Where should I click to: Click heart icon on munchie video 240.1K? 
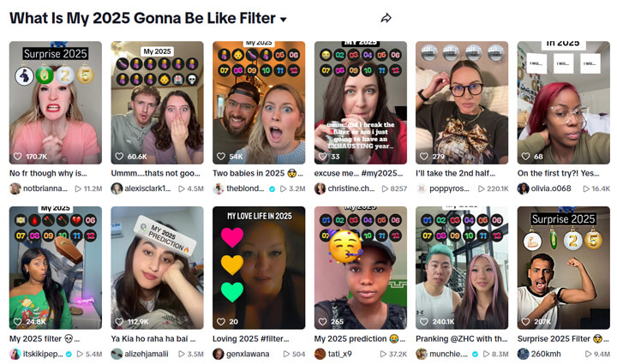coord(424,321)
